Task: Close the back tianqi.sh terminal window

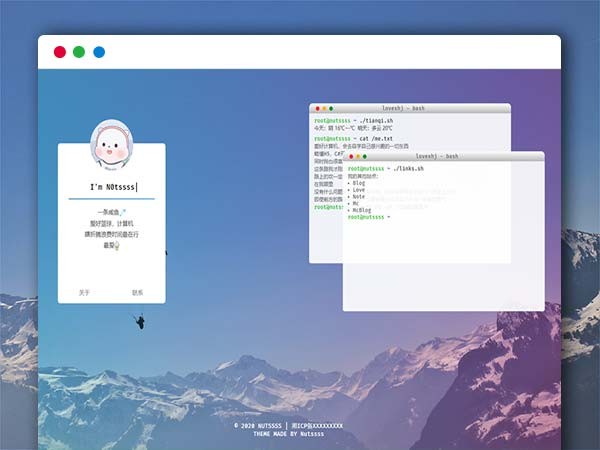Action: pyautogui.click(x=316, y=108)
